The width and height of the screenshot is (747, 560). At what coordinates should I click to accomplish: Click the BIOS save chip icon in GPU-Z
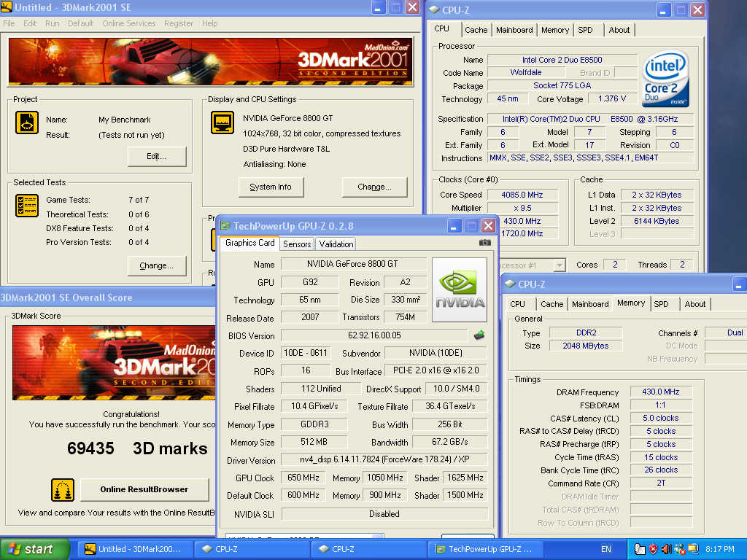479,335
